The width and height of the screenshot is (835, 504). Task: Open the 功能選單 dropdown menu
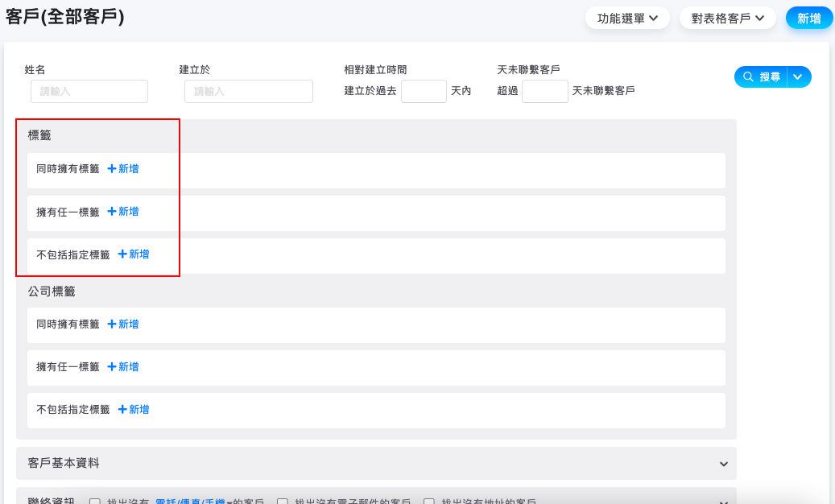pos(627,19)
